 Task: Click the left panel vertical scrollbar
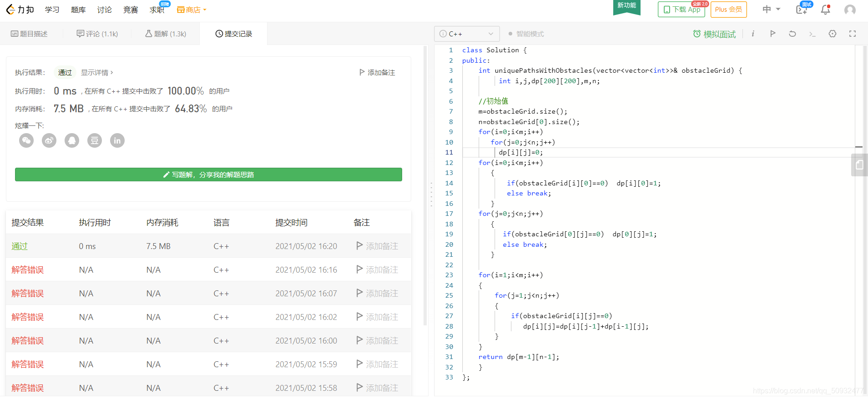coord(425,185)
